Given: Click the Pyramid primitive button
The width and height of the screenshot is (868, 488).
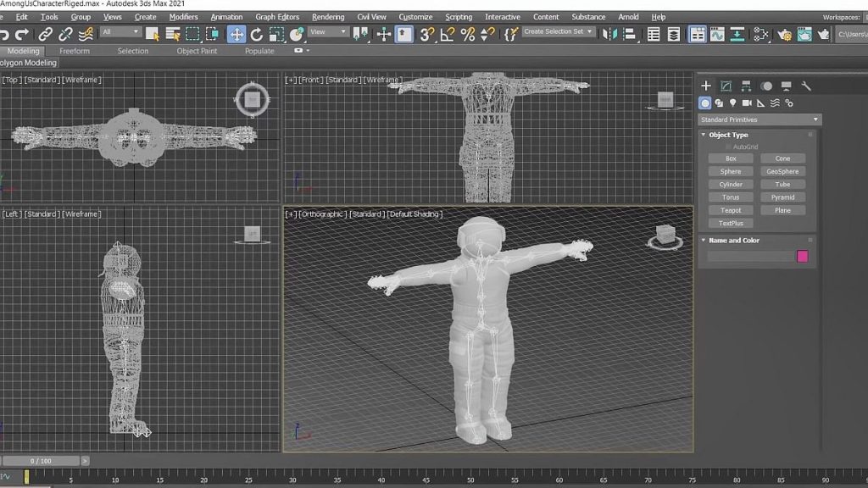Looking at the screenshot, I should [x=782, y=197].
